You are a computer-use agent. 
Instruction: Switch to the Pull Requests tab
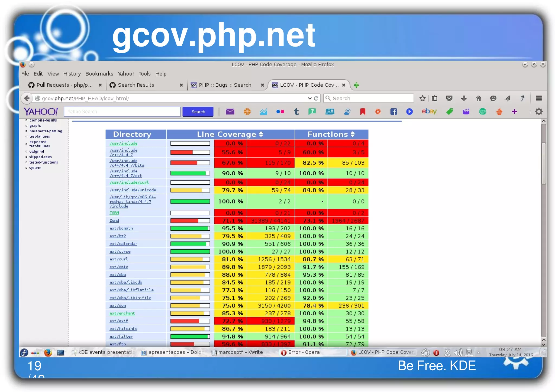pos(64,85)
